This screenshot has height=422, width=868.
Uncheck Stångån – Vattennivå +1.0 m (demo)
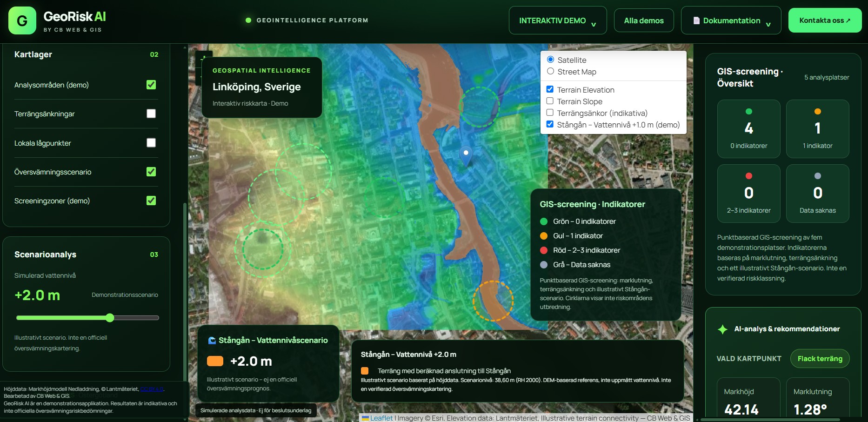tap(550, 124)
